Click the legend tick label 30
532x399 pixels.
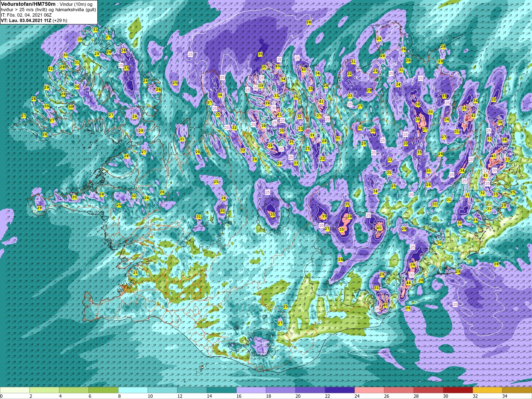pos(446,396)
